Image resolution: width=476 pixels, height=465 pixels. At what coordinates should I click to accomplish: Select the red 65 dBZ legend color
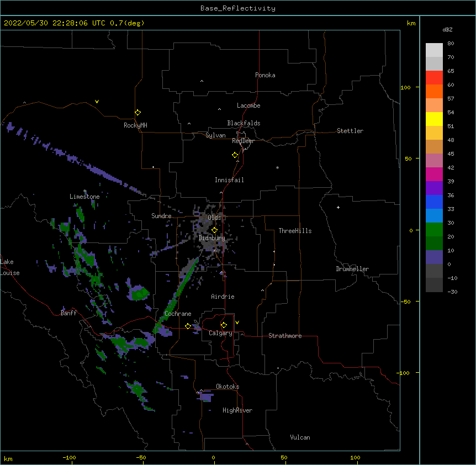coord(434,77)
